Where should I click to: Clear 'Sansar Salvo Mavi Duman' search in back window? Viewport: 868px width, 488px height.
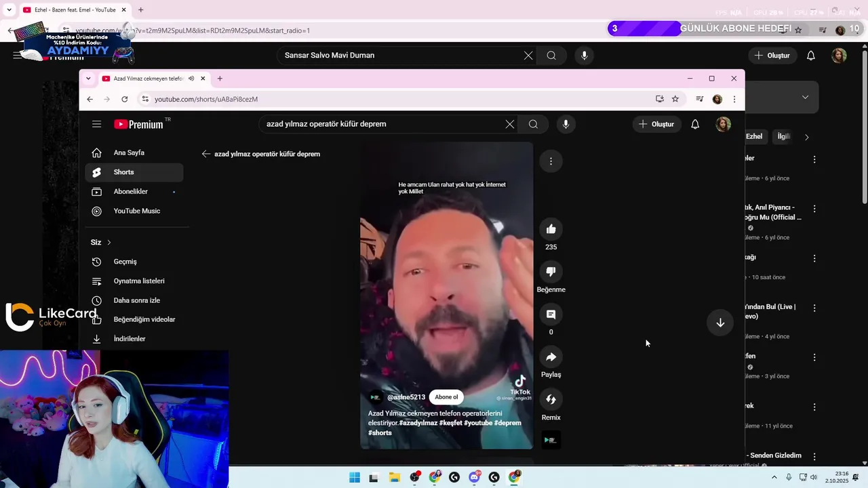tap(528, 56)
